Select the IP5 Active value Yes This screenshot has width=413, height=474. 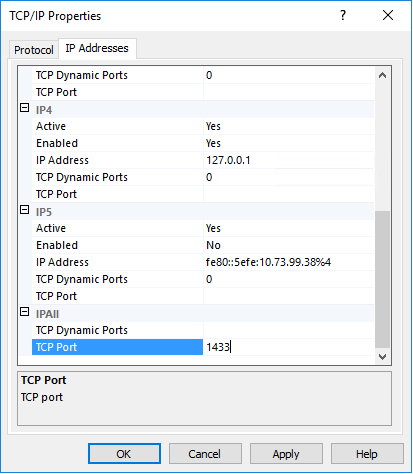[x=289, y=228]
